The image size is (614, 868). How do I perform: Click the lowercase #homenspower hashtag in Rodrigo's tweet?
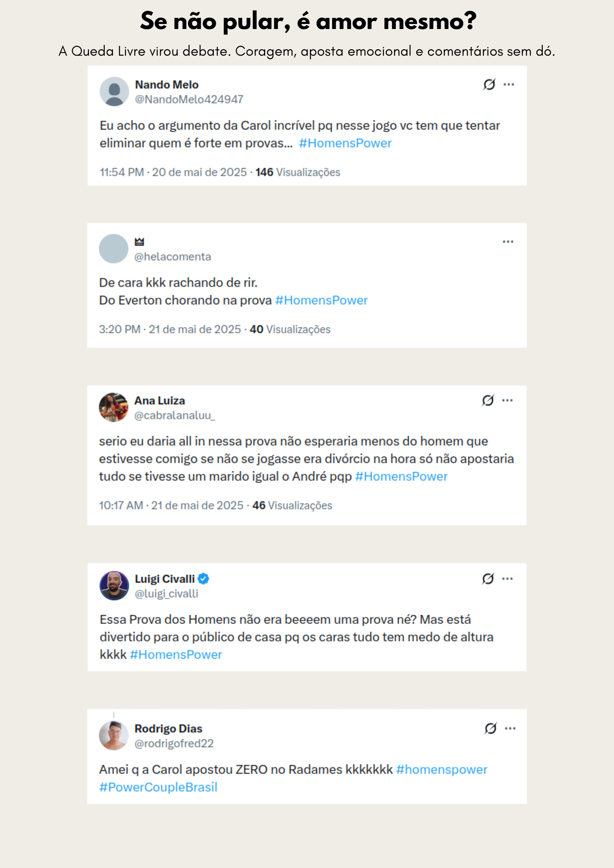click(442, 769)
